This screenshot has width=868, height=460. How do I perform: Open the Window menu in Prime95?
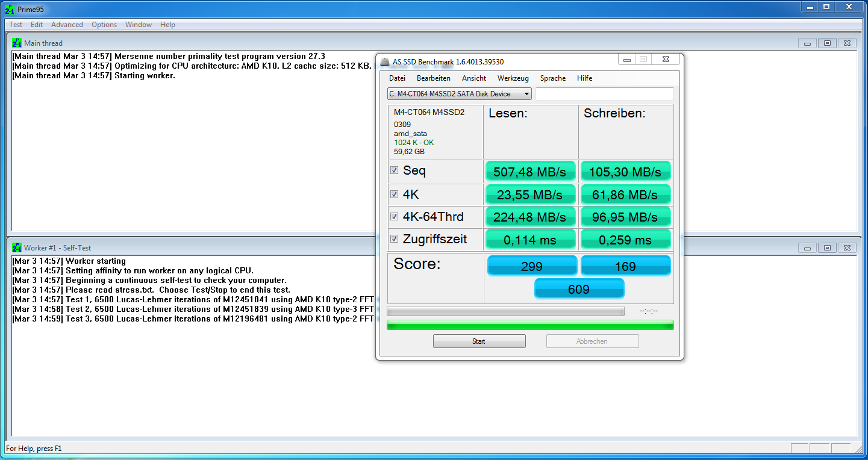(139, 25)
